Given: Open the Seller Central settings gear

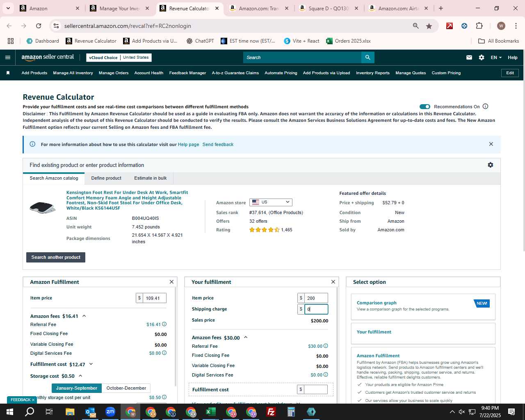Looking at the screenshot, I should [482, 57].
